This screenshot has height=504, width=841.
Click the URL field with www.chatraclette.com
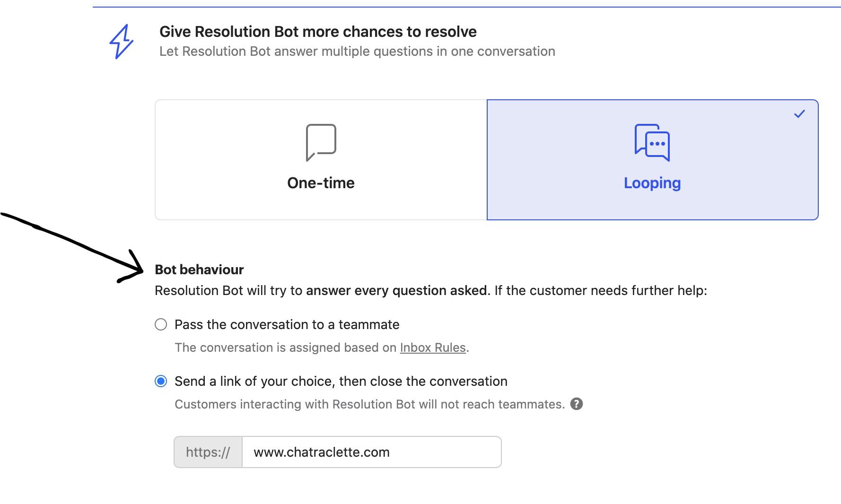point(372,452)
